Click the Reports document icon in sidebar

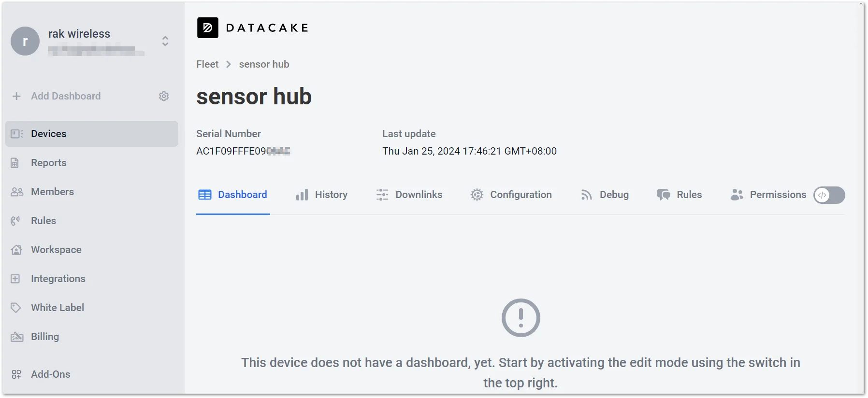coord(15,163)
